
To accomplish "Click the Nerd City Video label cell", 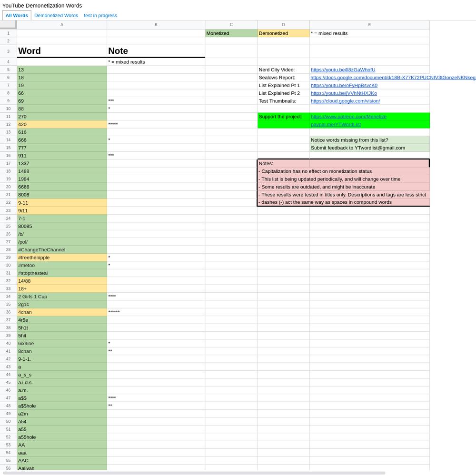I will [x=284, y=70].
